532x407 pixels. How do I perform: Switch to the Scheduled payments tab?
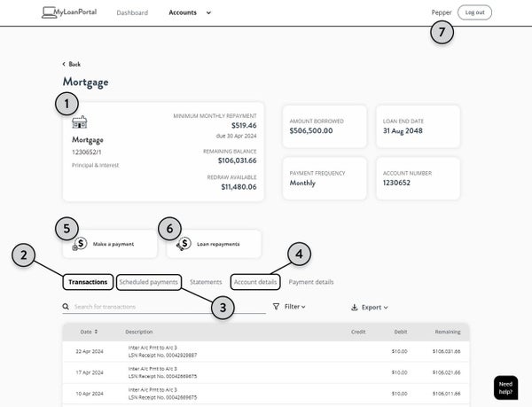click(149, 282)
